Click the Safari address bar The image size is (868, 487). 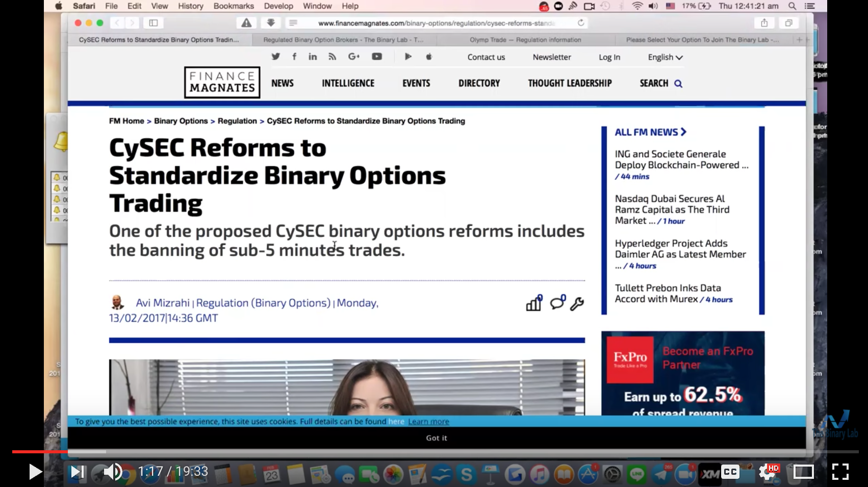point(436,23)
